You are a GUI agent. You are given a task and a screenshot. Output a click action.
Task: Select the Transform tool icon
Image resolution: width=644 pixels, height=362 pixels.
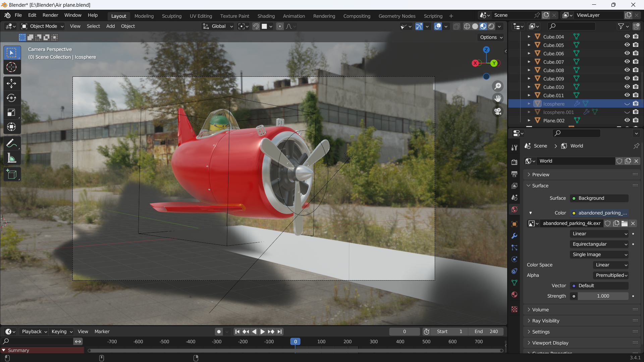(11, 127)
